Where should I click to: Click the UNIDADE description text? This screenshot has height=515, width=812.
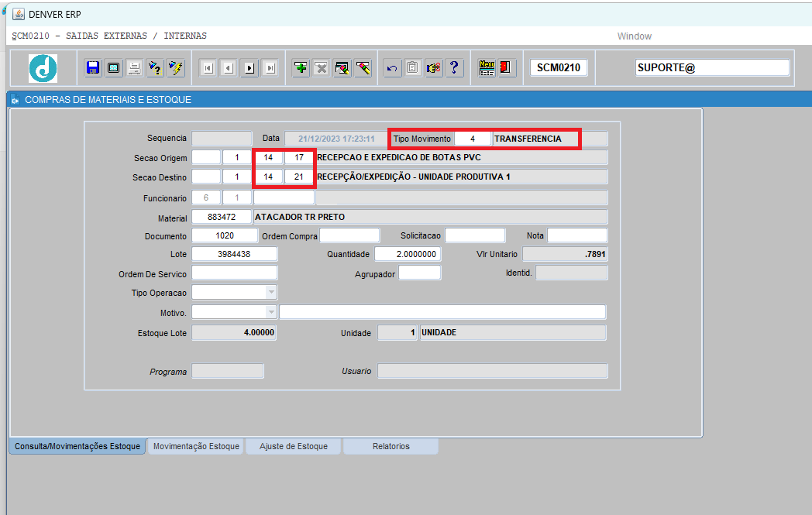[x=439, y=332]
